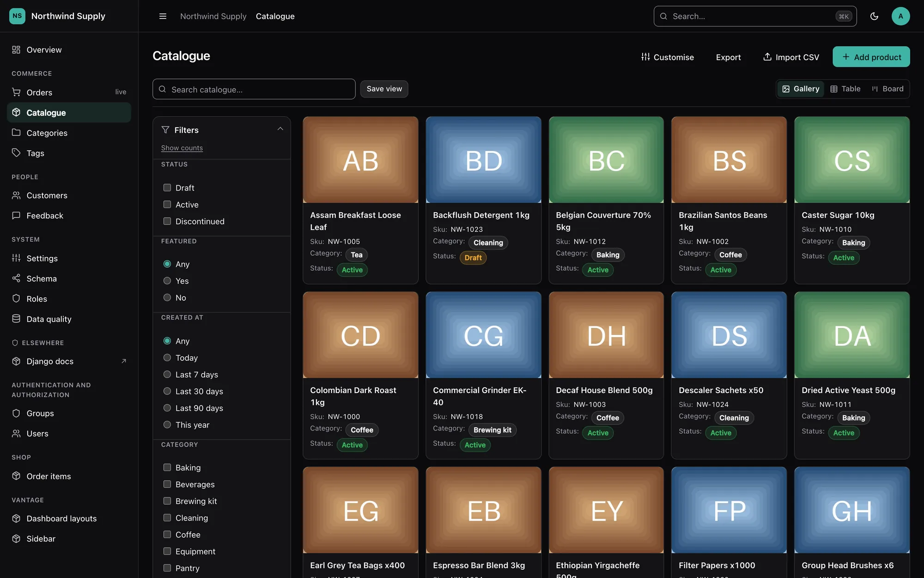
Task: Open the Caster Sugar CS thumbnail
Action: [852, 160]
